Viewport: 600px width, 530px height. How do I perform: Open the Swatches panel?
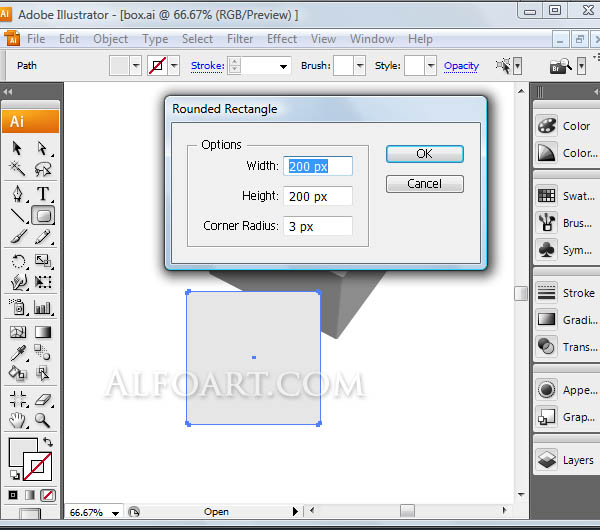[566, 196]
